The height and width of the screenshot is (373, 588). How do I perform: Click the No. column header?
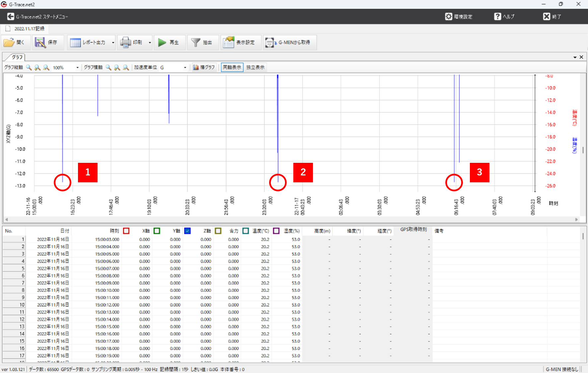pyautogui.click(x=14, y=231)
